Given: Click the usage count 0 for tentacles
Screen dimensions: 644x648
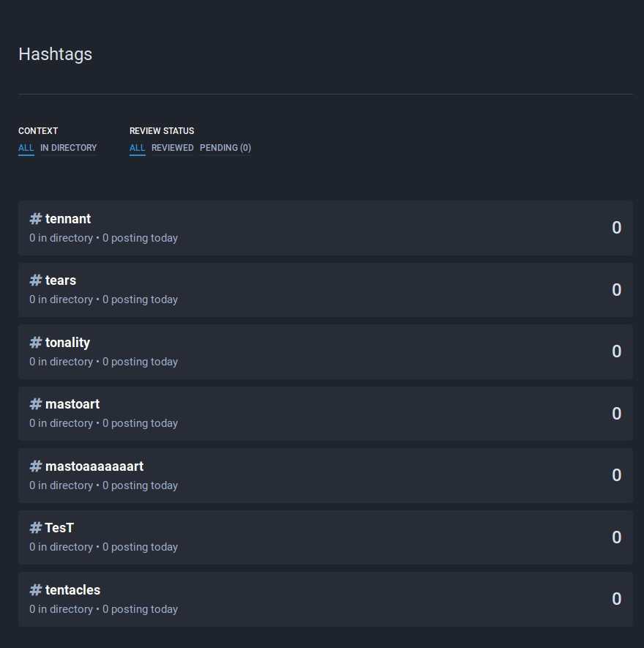Looking at the screenshot, I should point(616,599).
